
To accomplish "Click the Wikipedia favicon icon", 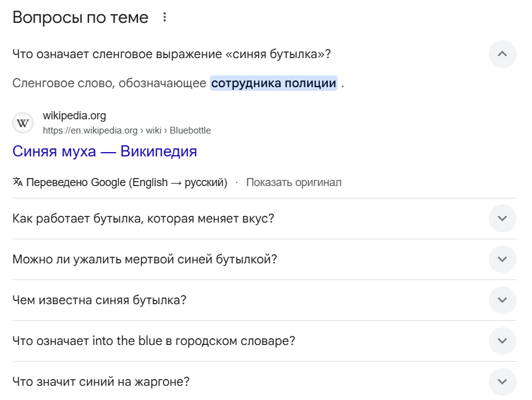I will tap(23, 122).
